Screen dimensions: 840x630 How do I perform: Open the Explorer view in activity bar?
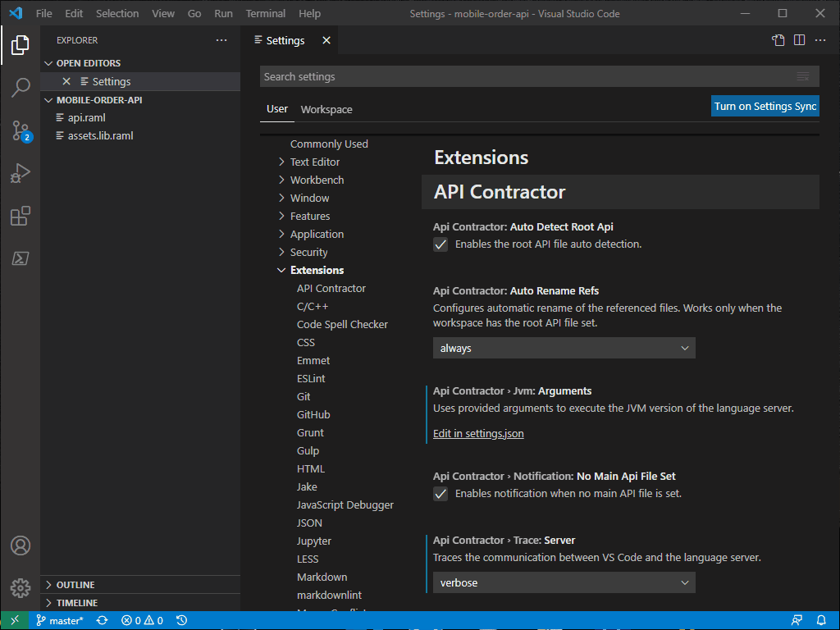[20, 44]
